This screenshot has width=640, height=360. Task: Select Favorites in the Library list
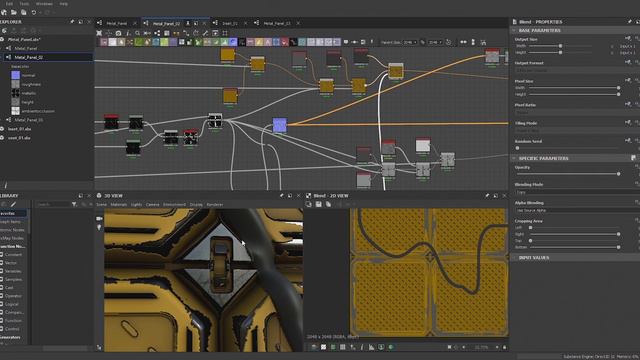click(13, 213)
